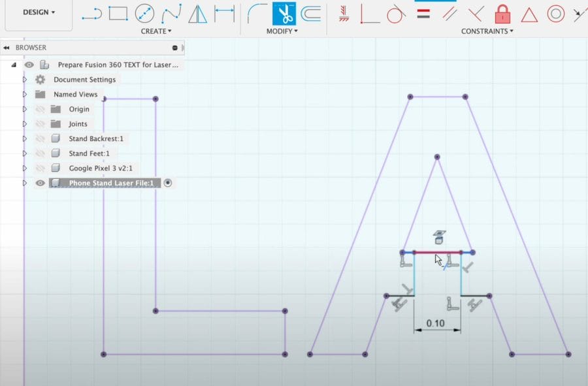Apply the Fix/Unfix padlock constraint

502,14
